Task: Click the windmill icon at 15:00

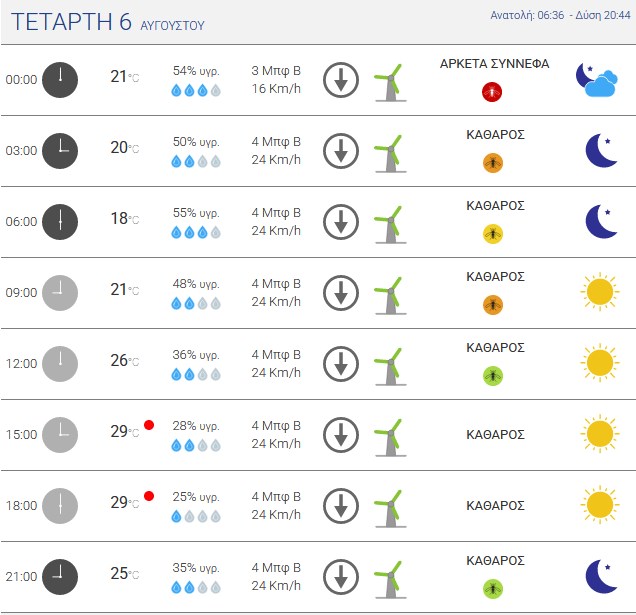Action: click(x=390, y=438)
